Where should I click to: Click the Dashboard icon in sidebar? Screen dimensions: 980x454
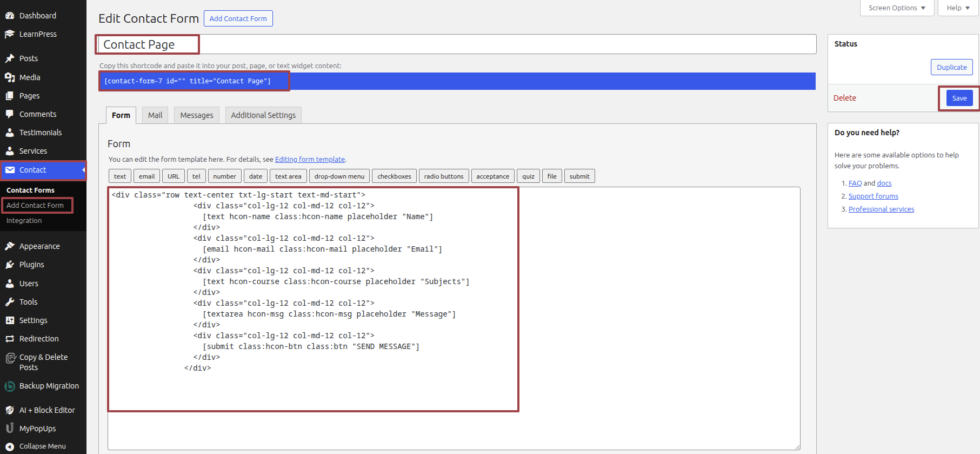(10, 16)
